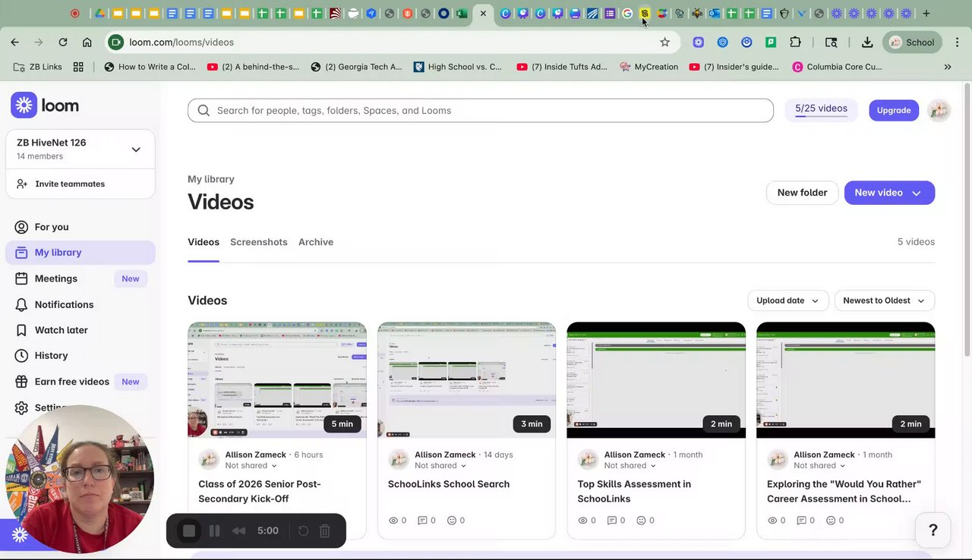Open the Would You Rather video thumbnail
The image size is (972, 560).
846,380
